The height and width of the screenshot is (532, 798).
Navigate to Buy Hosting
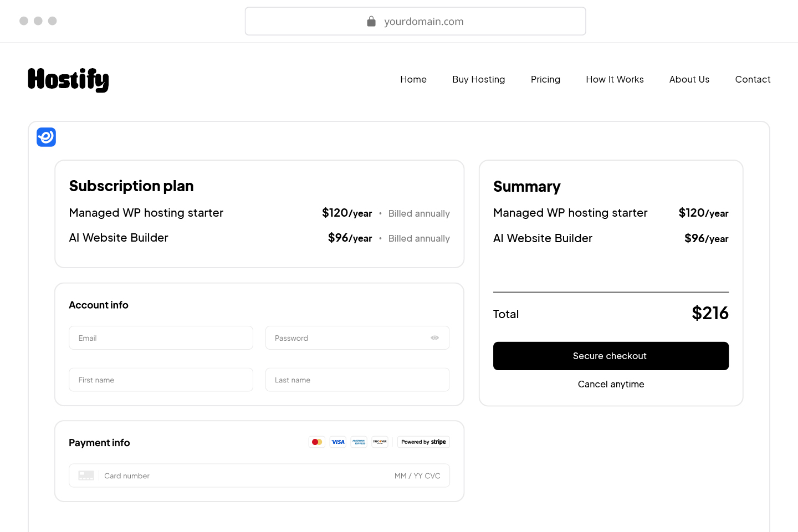click(x=478, y=79)
